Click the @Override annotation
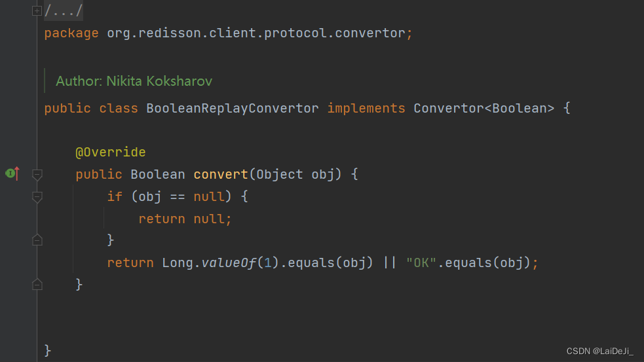644x362 pixels. tap(110, 152)
